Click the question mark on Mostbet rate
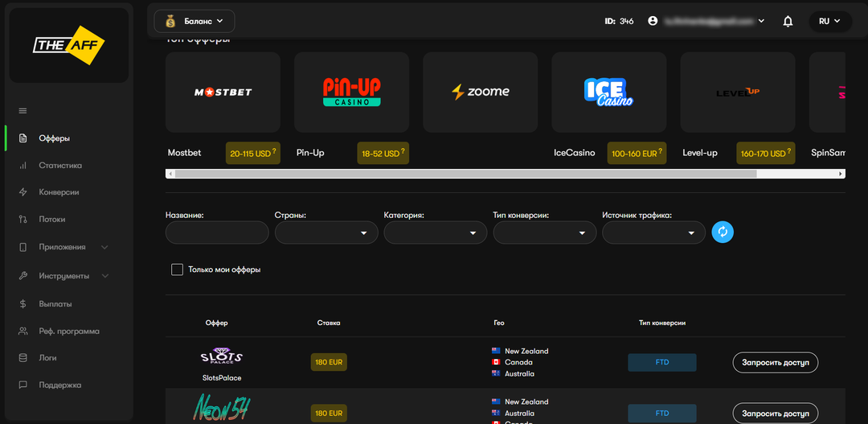The width and height of the screenshot is (868, 424). pos(274,150)
